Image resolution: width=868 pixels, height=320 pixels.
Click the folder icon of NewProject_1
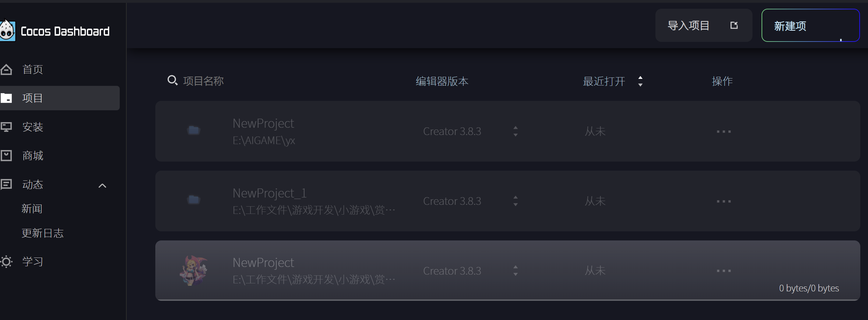point(193,200)
